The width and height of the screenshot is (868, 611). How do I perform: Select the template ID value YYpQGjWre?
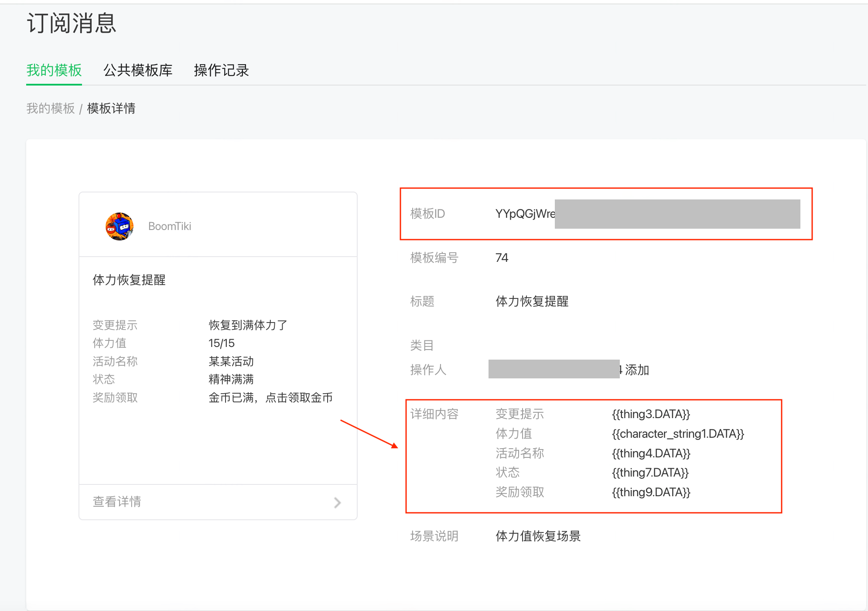coord(525,213)
